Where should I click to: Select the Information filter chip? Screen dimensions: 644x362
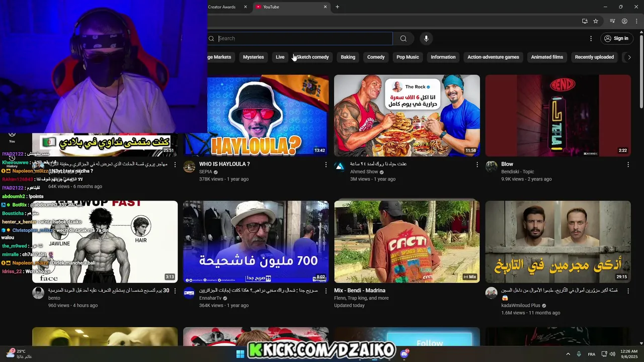tap(443, 57)
